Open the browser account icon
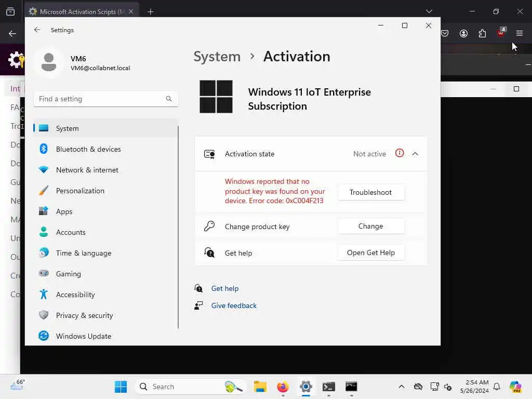Viewport: 532px width, 399px height. 463,33
